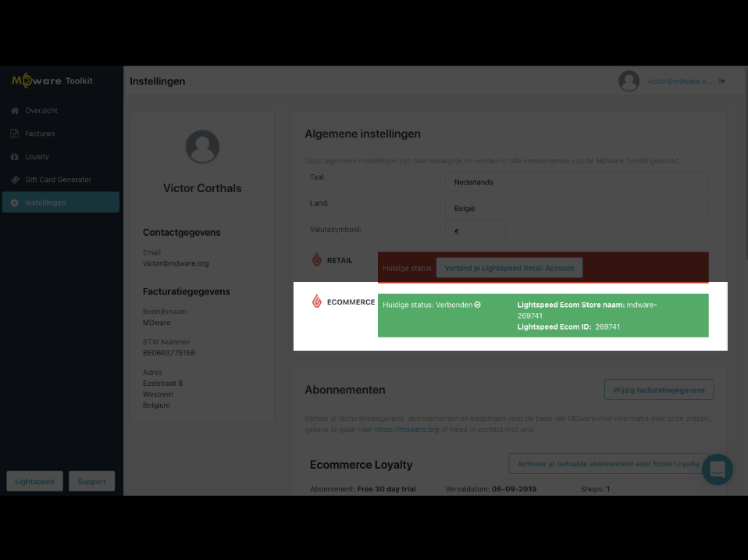Click Lightspeed Ecom ID 269741
This screenshot has height=560, width=748.
[568, 326]
